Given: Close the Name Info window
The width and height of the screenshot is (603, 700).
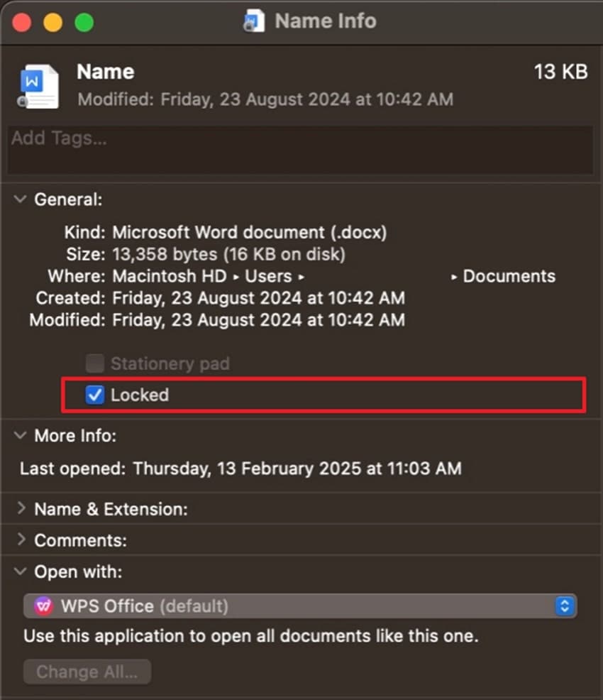Looking at the screenshot, I should (x=21, y=22).
